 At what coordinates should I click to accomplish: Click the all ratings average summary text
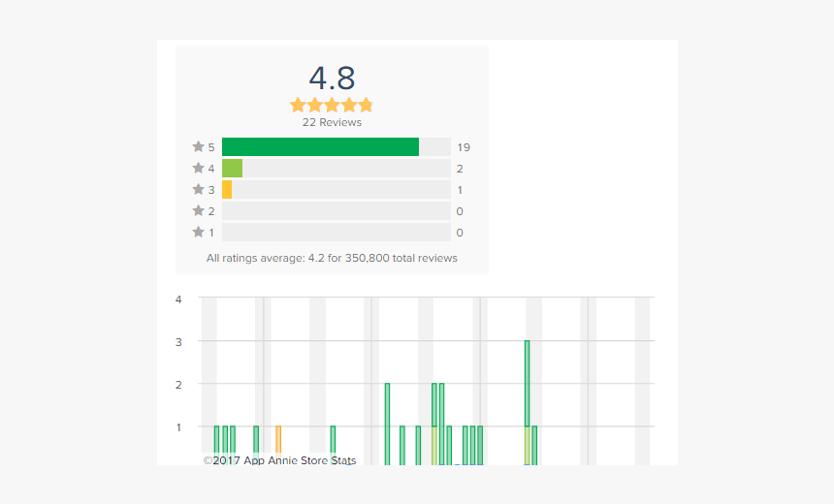[x=332, y=259]
